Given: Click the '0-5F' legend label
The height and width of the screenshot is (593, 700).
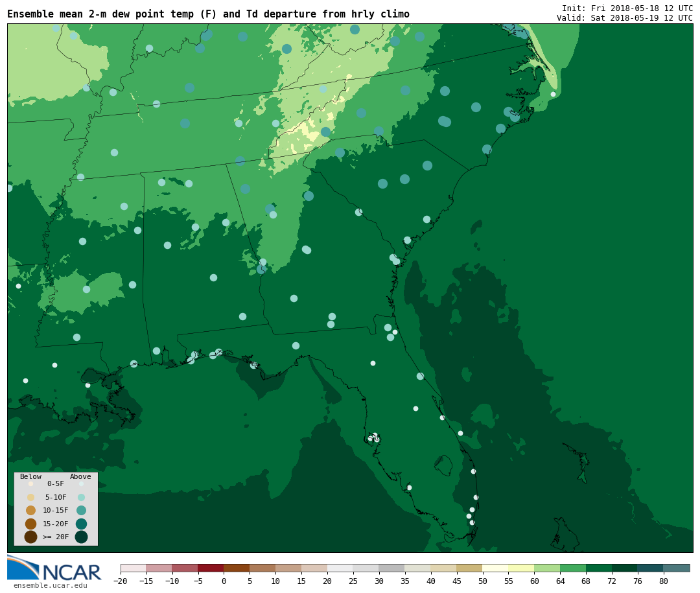Looking at the screenshot, I should [56, 483].
